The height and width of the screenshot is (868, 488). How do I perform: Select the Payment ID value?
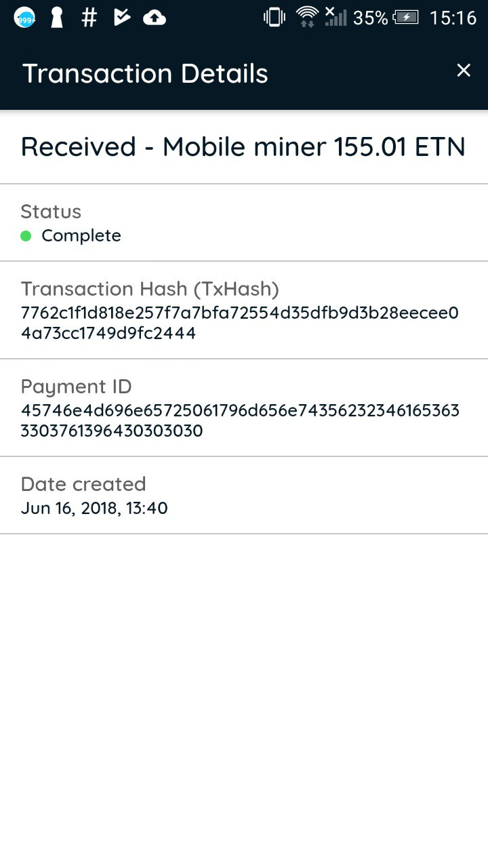240,421
